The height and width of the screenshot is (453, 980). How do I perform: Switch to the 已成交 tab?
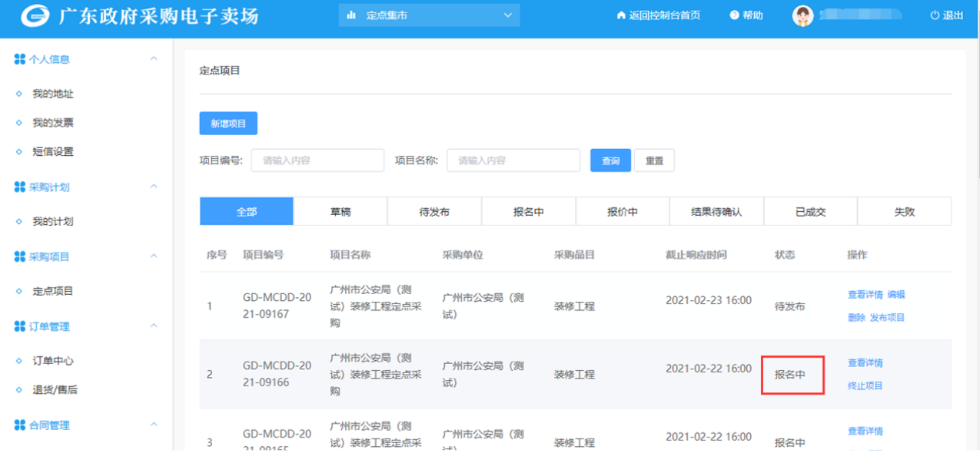810,212
